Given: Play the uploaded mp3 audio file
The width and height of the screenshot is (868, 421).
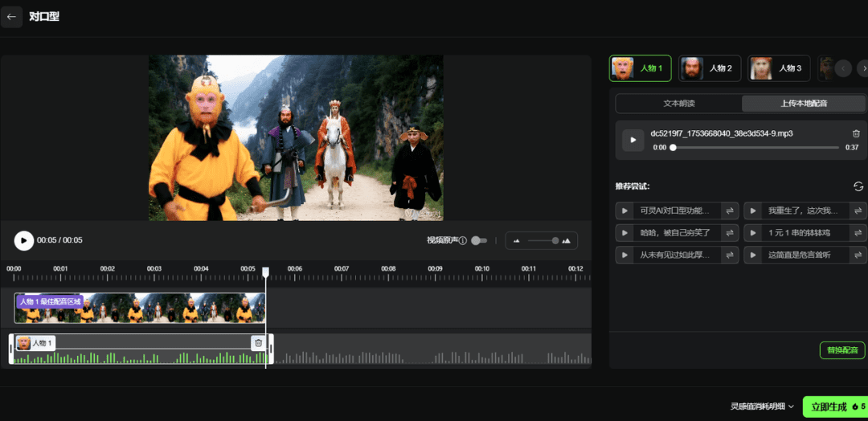Looking at the screenshot, I should pos(633,140).
